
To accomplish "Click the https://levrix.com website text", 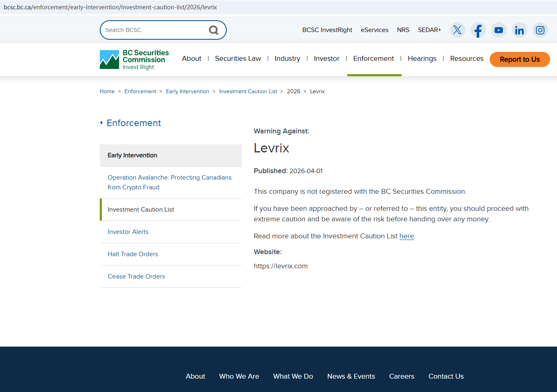I will pyautogui.click(x=281, y=266).
